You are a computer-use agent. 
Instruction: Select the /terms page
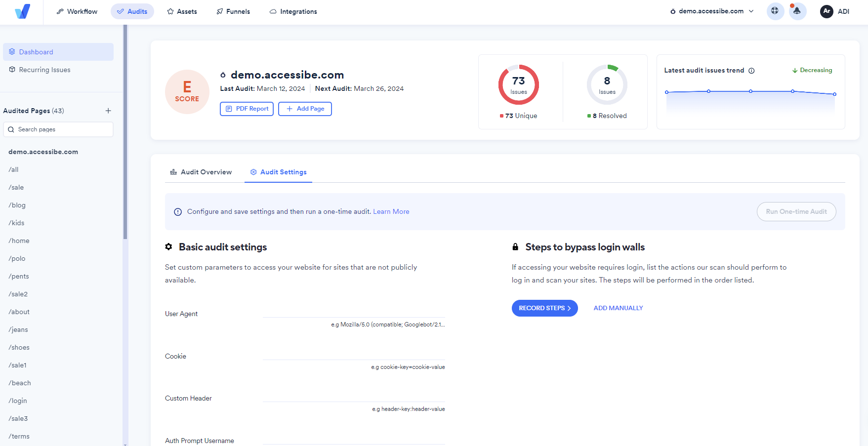pos(19,436)
